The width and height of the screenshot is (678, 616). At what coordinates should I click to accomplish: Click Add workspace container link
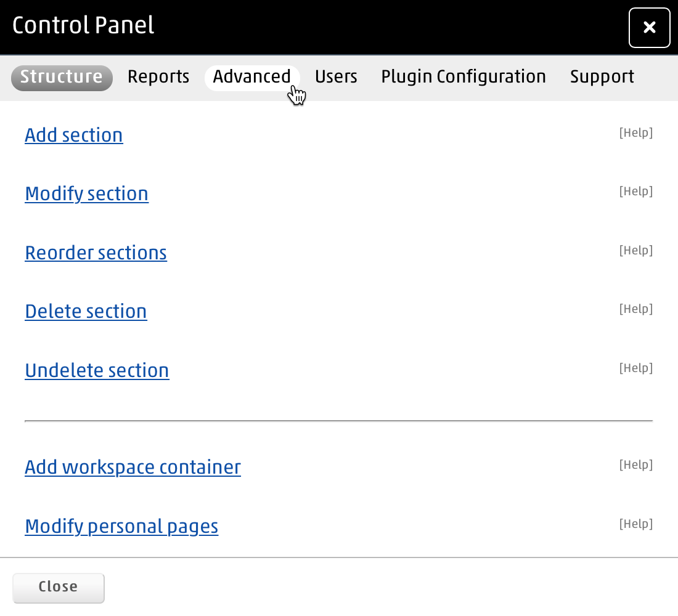tap(133, 467)
